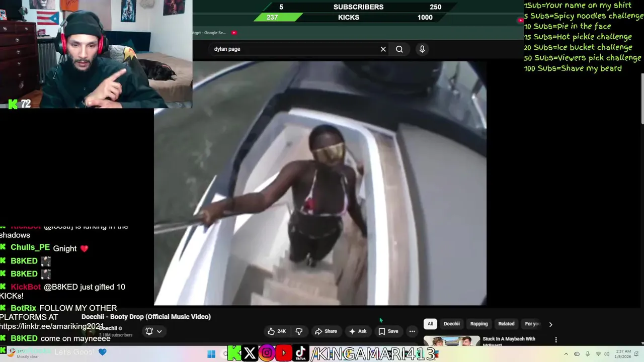Select the 'Doechii' filter chip
Screen dimensions: 644x362
pos(452,324)
